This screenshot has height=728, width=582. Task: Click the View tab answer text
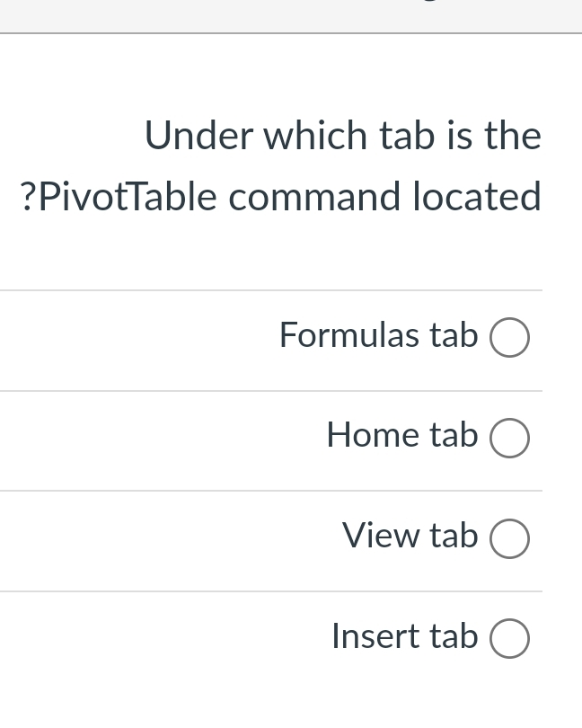410,536
